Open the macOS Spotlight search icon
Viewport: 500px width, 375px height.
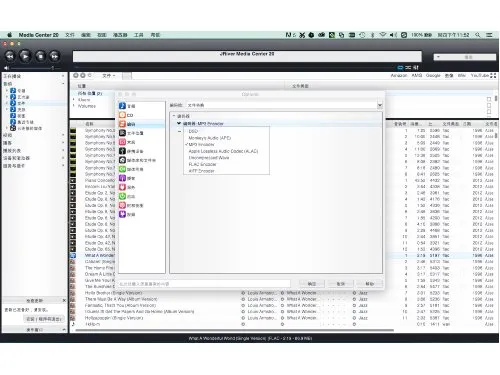coord(477,35)
